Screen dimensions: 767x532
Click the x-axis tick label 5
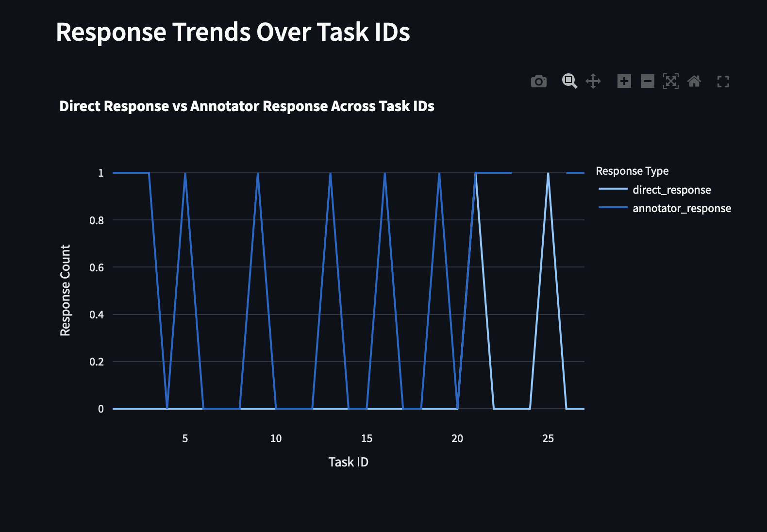pos(185,439)
